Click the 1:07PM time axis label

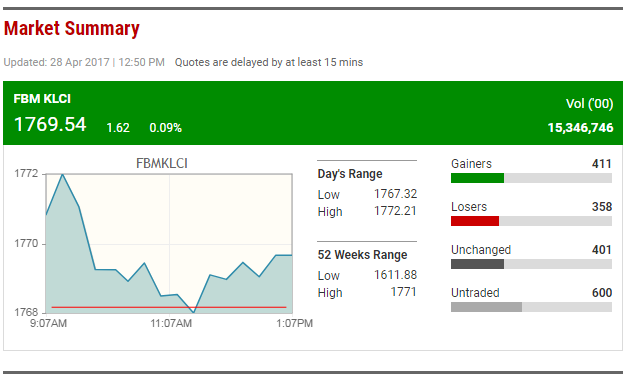[294, 323]
